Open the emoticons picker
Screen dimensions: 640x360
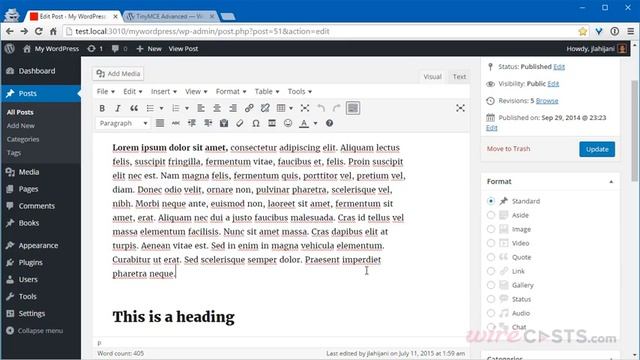click(x=288, y=123)
